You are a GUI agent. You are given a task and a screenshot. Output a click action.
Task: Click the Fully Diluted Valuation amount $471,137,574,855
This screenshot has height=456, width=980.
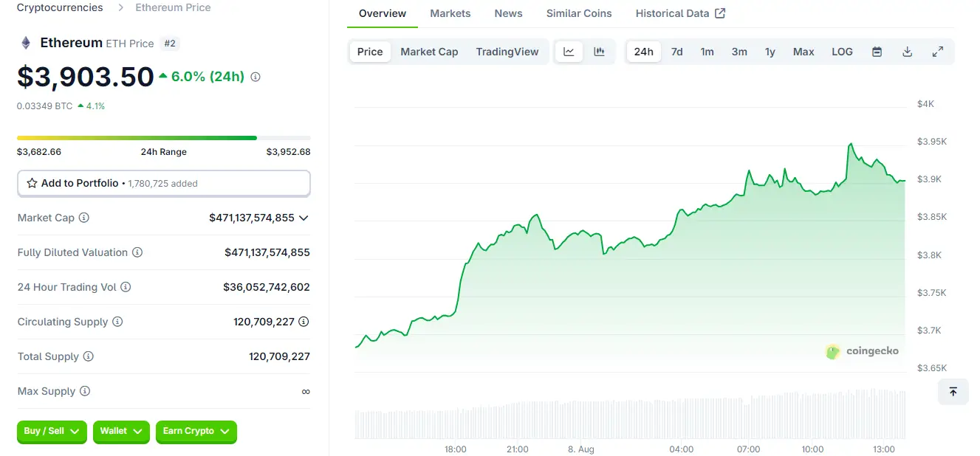tap(267, 252)
